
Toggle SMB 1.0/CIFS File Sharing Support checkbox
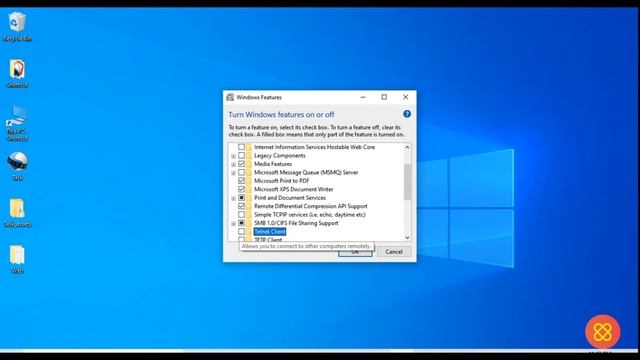tap(242, 223)
